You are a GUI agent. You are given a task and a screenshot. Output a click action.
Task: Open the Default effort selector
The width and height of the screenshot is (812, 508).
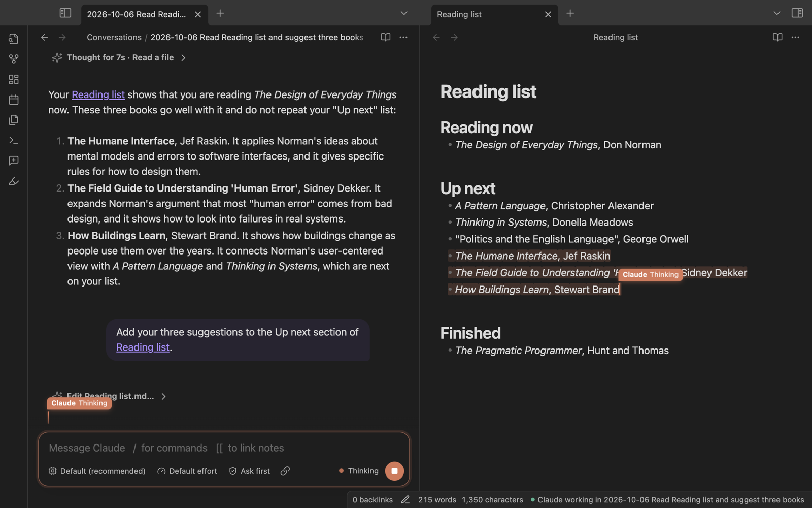click(187, 471)
